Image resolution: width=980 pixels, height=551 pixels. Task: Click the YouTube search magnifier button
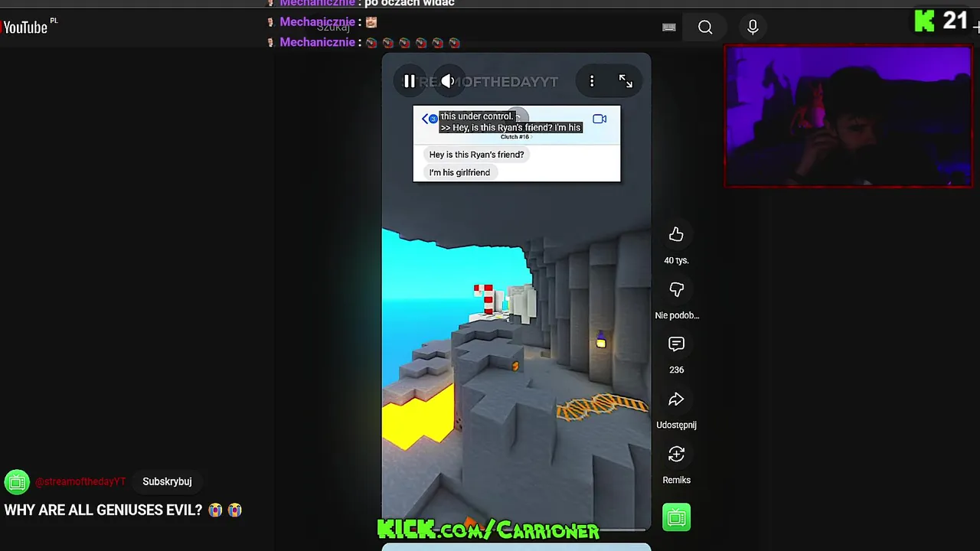point(705,28)
